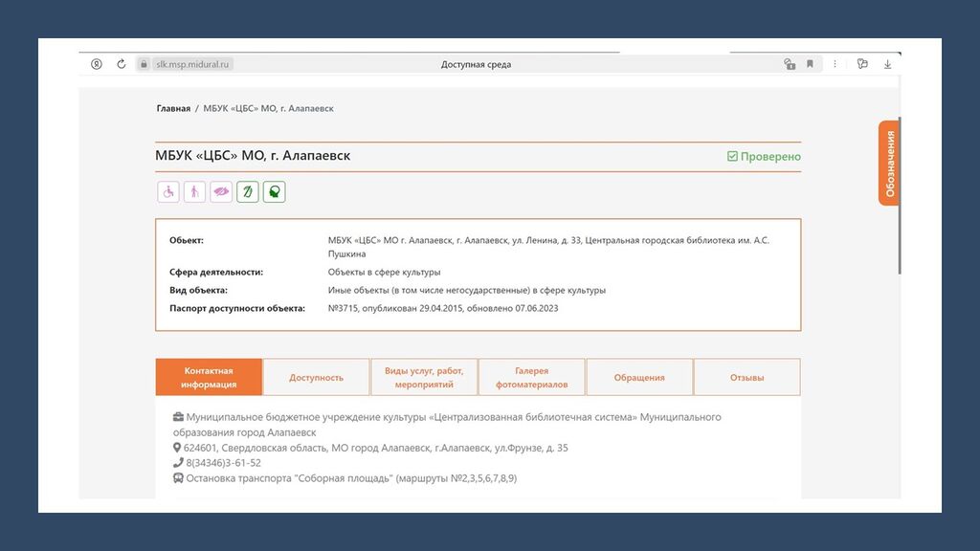980x551 pixels.
Task: Reload the page with the refresh icon
Action: (x=122, y=64)
